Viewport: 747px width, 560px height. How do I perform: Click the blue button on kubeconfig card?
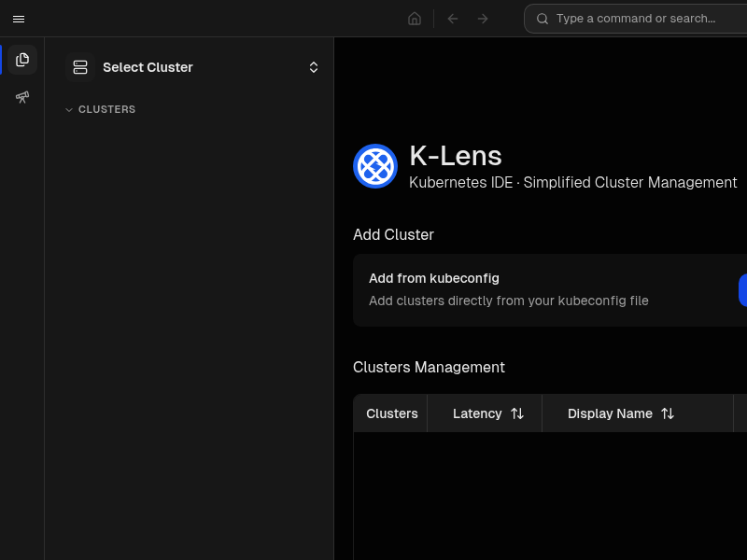[742, 290]
